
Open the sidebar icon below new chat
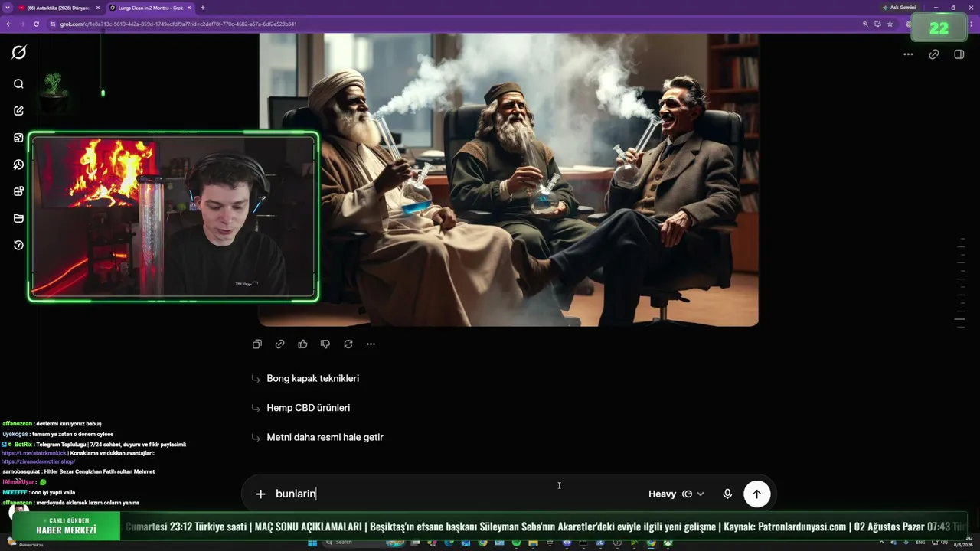click(19, 138)
